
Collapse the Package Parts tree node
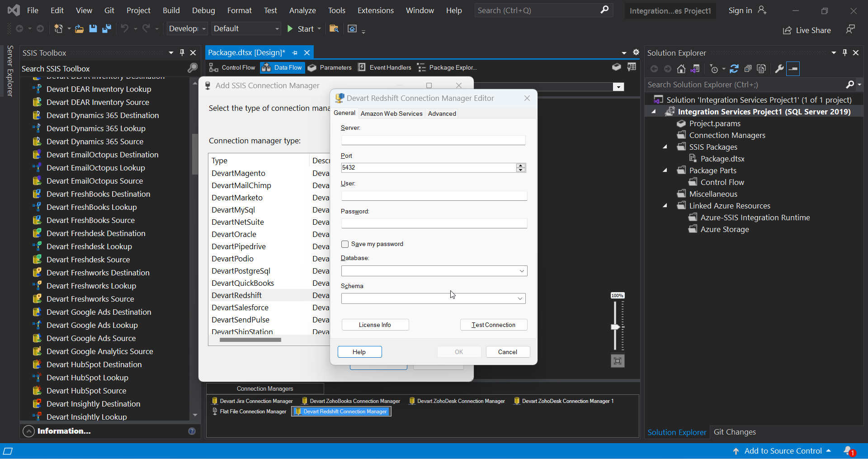(665, 170)
